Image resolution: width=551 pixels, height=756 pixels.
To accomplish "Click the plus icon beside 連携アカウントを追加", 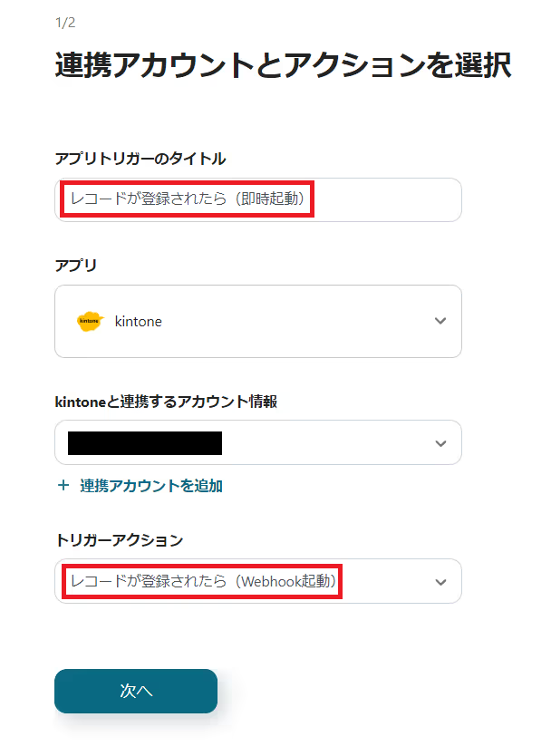I will 63,485.
